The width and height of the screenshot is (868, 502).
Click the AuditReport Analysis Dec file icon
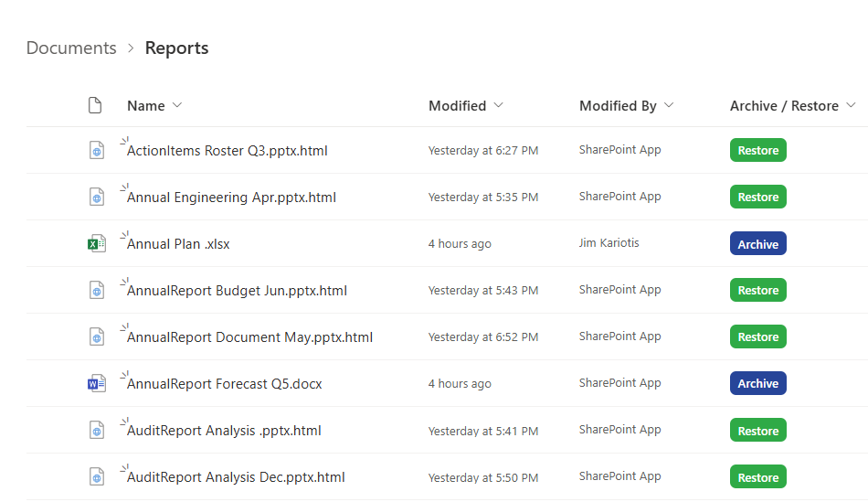point(96,477)
